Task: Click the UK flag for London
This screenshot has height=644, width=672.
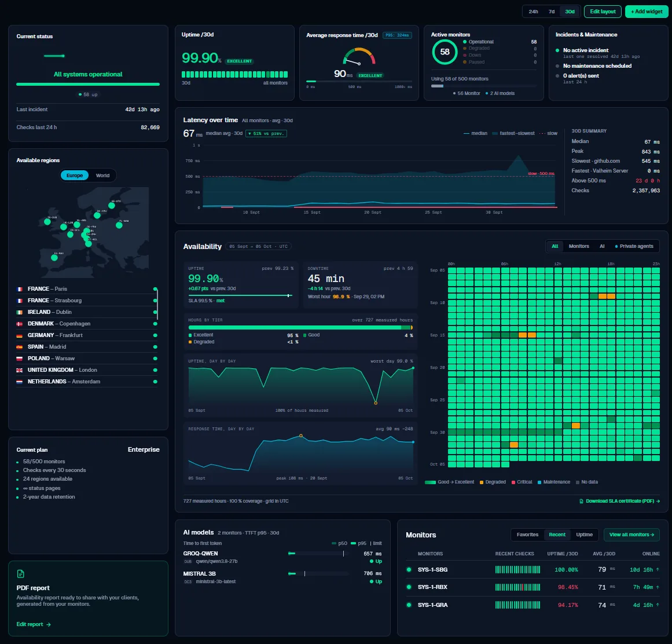Action: (x=19, y=370)
